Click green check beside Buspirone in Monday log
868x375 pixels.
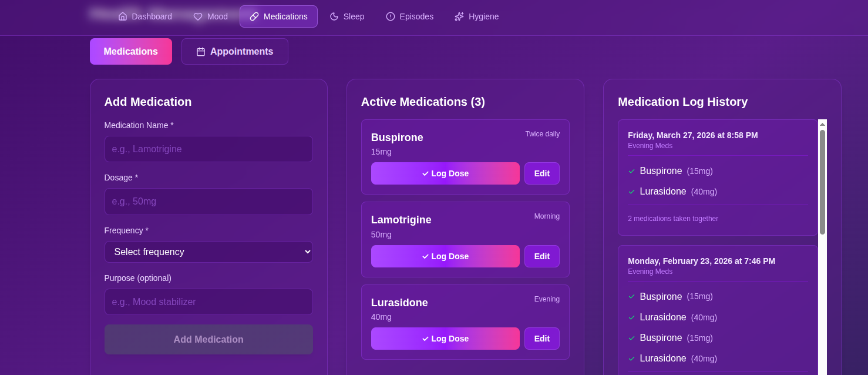[631, 296]
